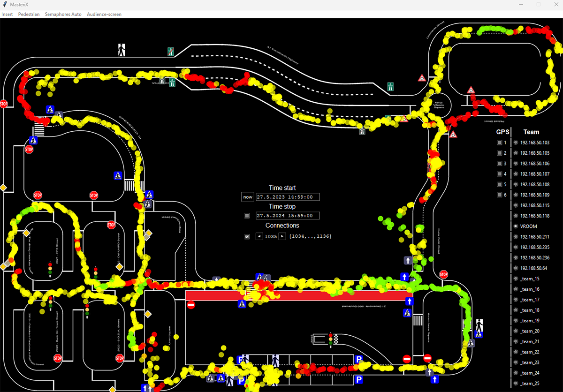The image size is (563, 392).
Task: Uncheck the Connections checkbox
Action: (x=247, y=236)
